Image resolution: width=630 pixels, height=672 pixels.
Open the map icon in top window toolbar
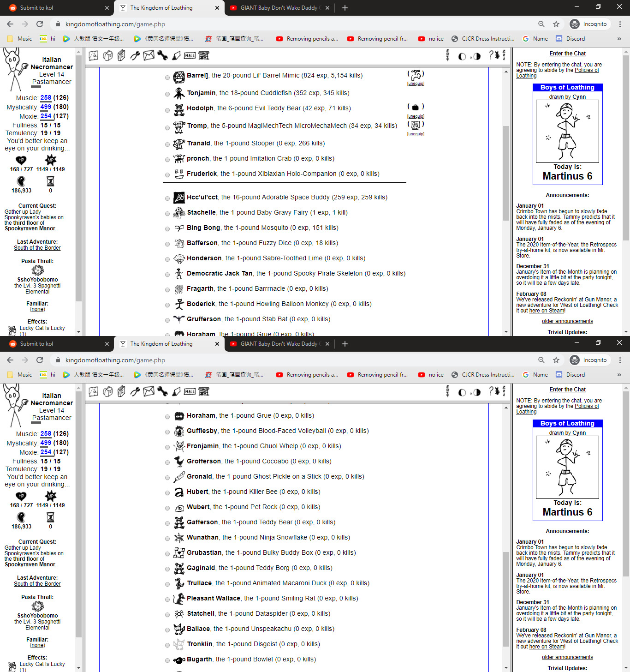coord(94,56)
